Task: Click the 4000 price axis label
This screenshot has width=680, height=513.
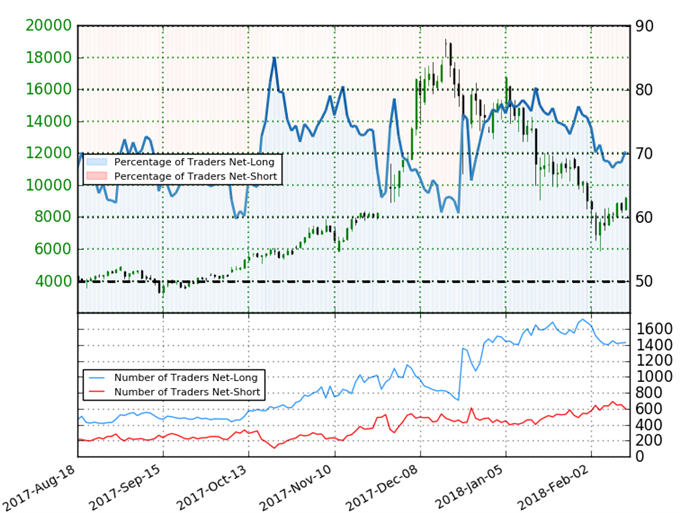Action: point(53,281)
